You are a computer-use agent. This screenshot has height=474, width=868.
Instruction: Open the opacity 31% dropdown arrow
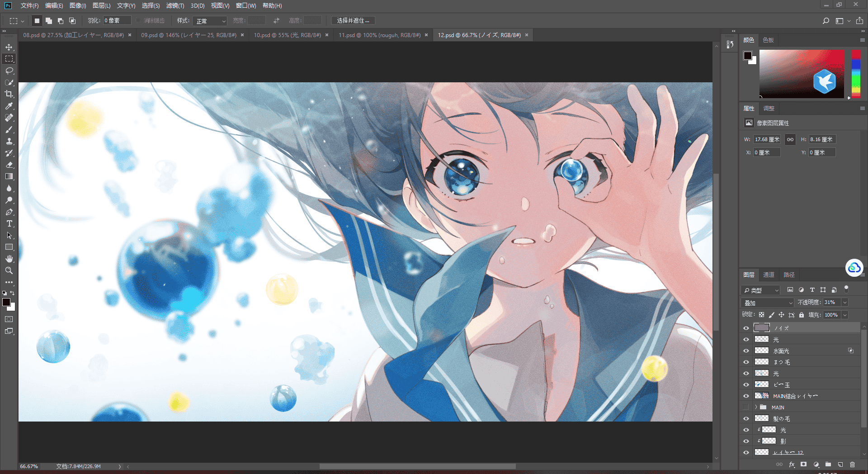pos(844,302)
